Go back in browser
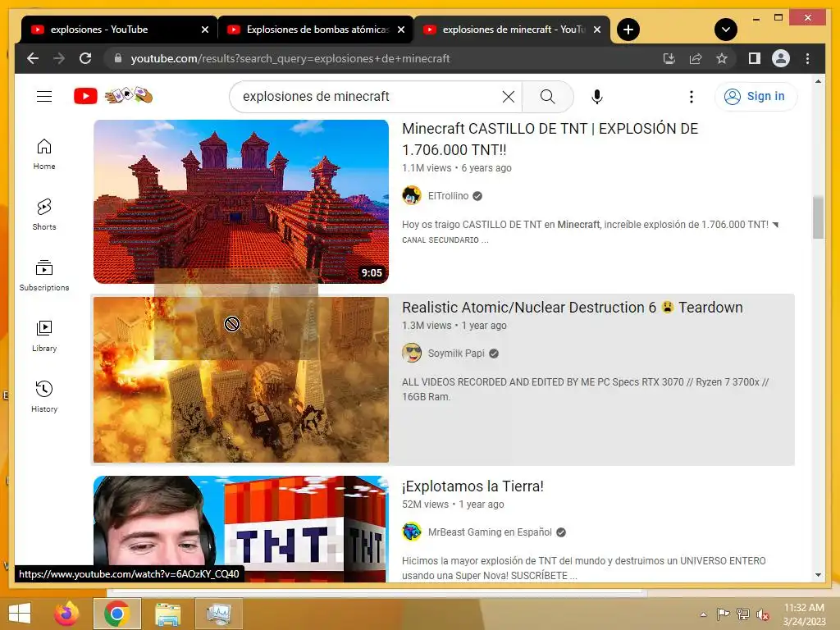 tap(33, 58)
